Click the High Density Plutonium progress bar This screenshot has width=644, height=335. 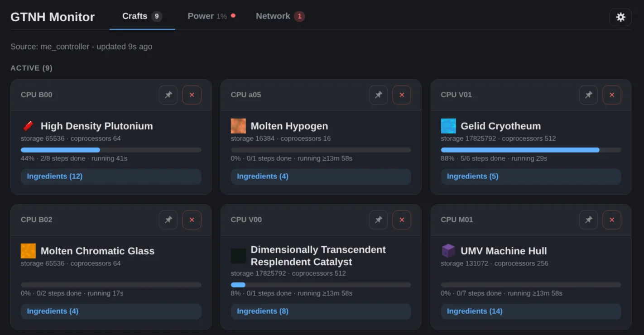coord(111,150)
